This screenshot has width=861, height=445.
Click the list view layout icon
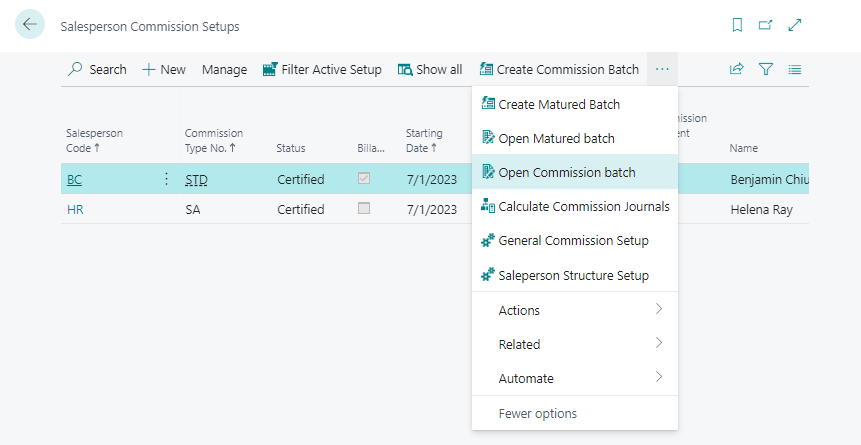795,69
